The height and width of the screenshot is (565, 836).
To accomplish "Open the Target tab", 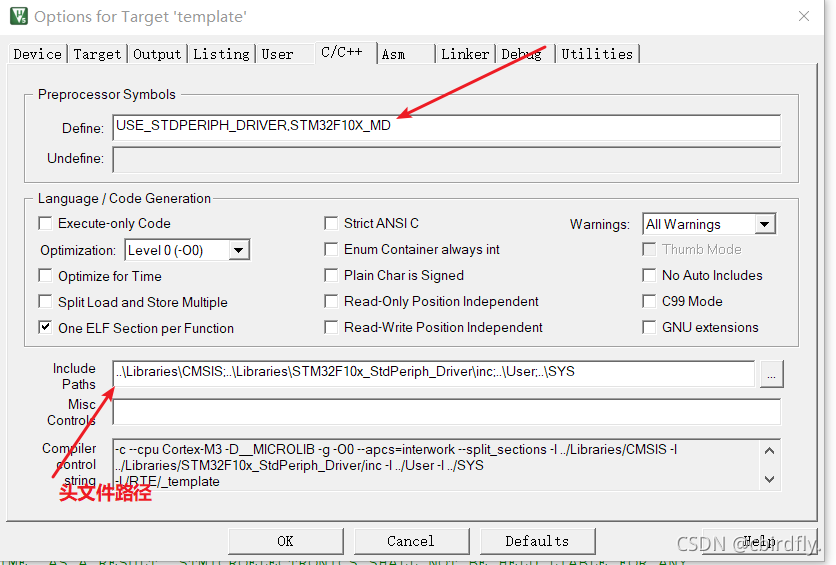I will (97, 54).
